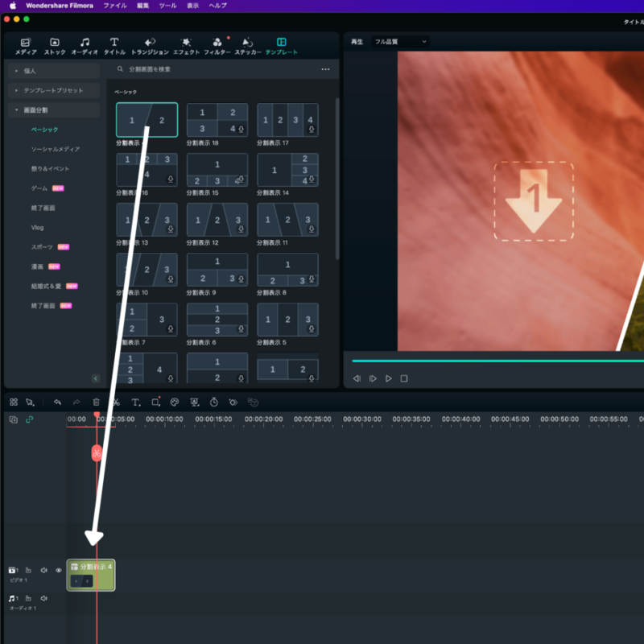Select the 分割表示 13 template thumbnail
Screen dimensions: 644x644
(147, 220)
